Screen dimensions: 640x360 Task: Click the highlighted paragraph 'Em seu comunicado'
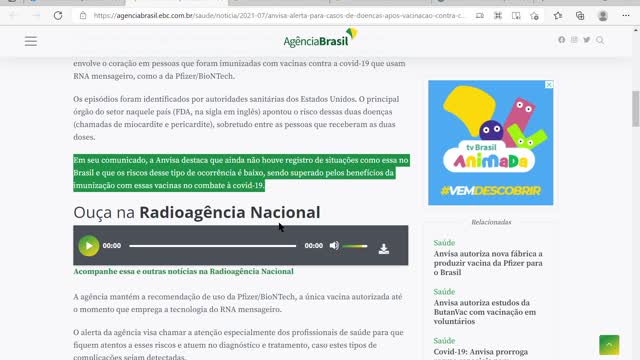241,173
